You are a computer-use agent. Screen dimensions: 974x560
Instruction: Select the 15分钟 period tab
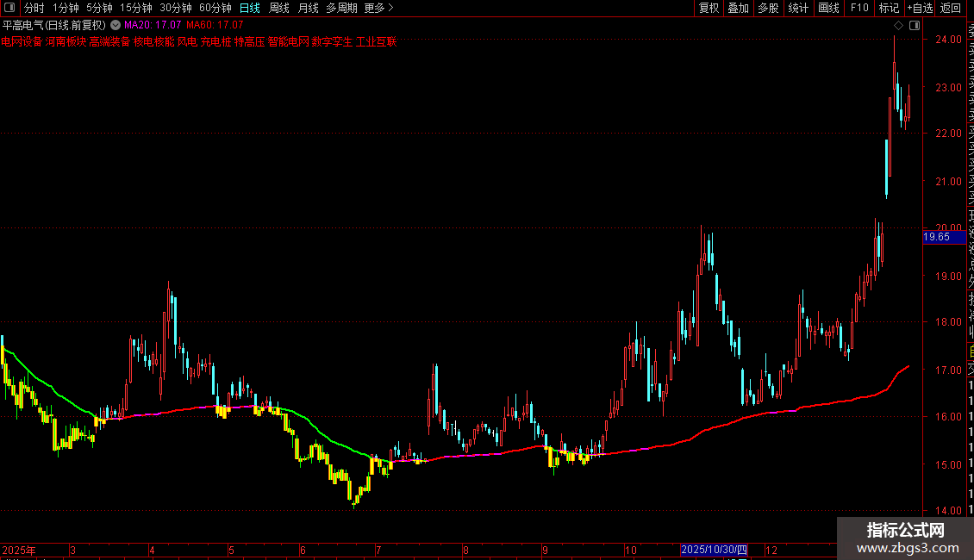[136, 8]
